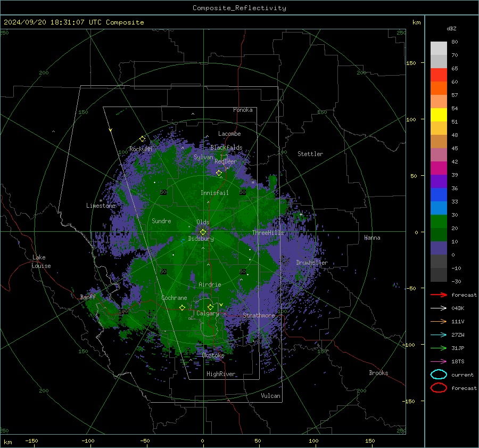Click the cyan 'current' ellipse legend symbol

(x=439, y=374)
